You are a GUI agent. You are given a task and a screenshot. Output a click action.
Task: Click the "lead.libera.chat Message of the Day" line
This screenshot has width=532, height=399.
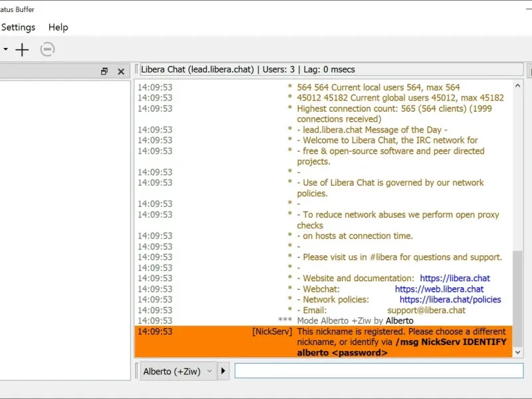pos(372,130)
